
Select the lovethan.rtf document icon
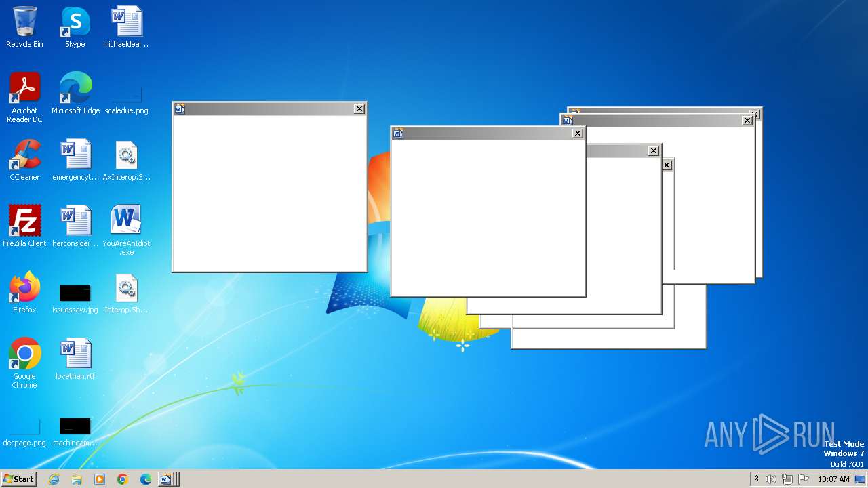(x=75, y=359)
